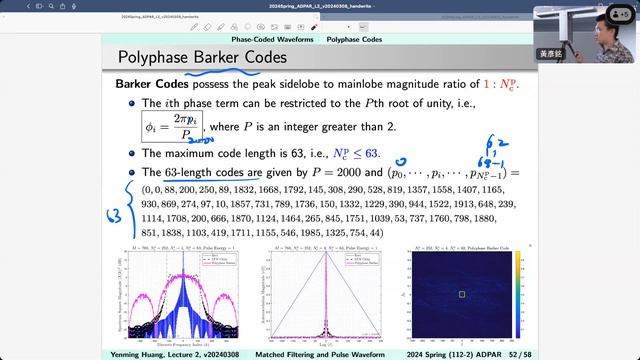Click footer 'Yenming Huang, Lecture 2, v20240308'
Image resolution: width=640 pixels, height=360 pixels.
coord(175,355)
